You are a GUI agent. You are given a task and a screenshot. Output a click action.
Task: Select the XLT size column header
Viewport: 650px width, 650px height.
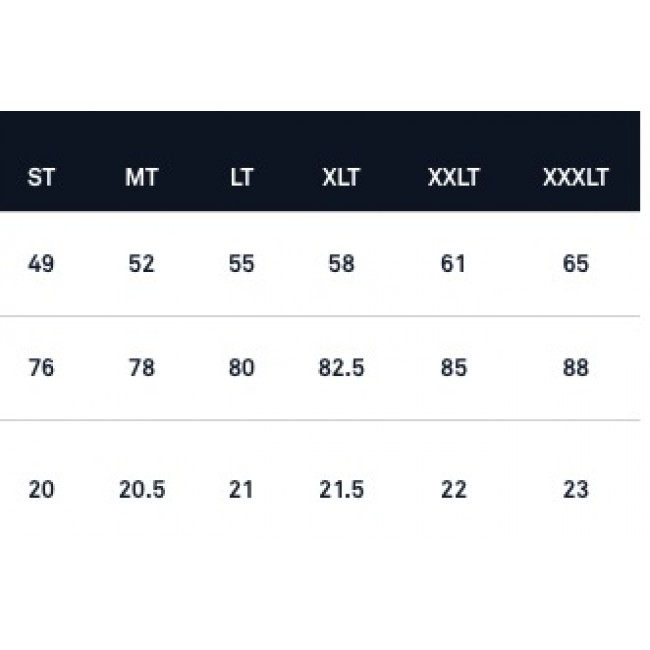click(341, 179)
